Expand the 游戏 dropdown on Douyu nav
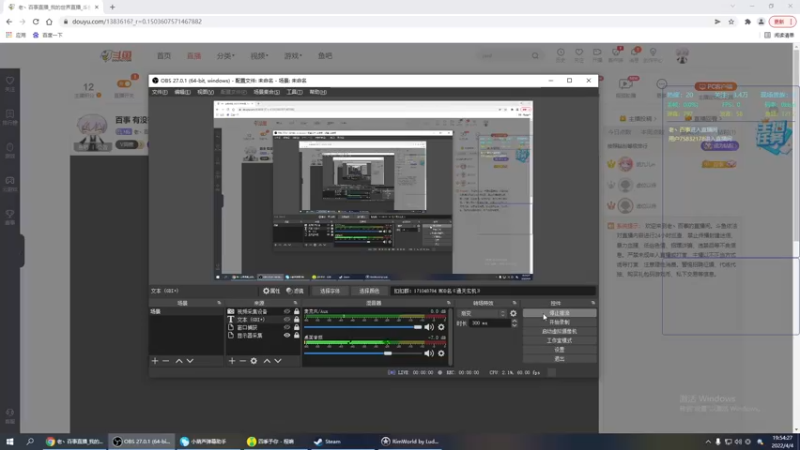This screenshot has width=800, height=450. 293,56
